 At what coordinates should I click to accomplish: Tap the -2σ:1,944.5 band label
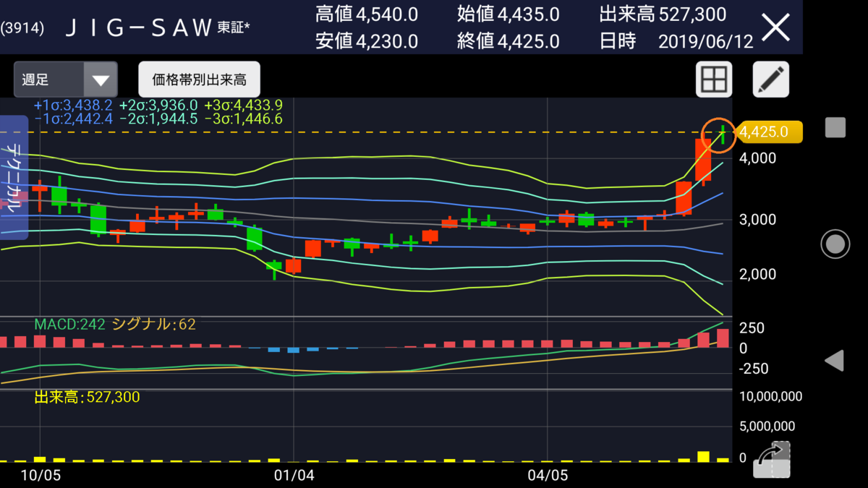(158, 119)
